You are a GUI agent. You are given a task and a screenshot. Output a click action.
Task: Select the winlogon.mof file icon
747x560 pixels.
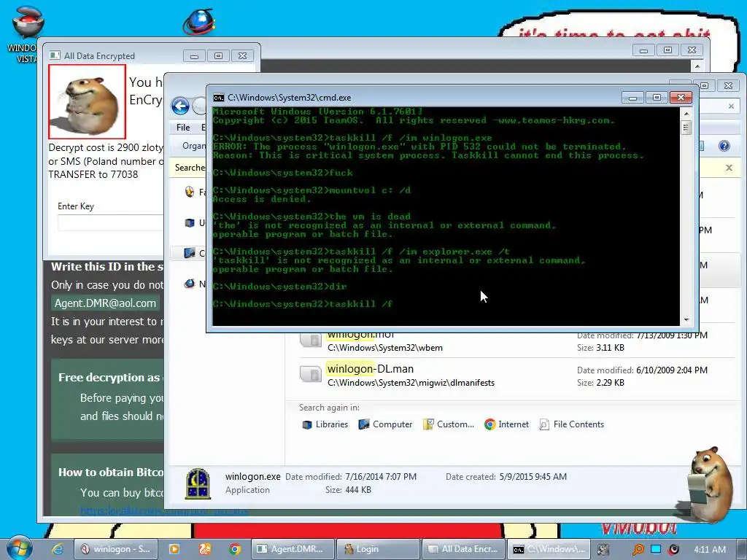click(x=311, y=340)
